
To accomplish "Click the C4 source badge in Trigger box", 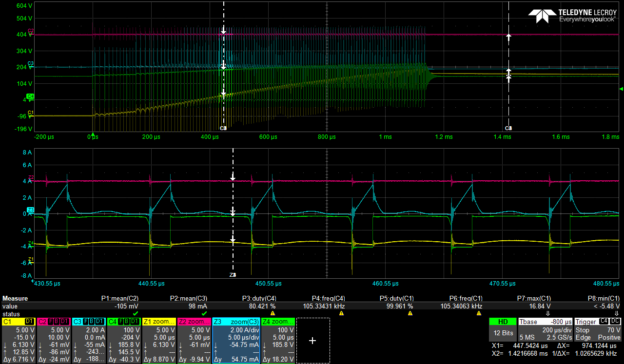I will pyautogui.click(x=604, y=322).
